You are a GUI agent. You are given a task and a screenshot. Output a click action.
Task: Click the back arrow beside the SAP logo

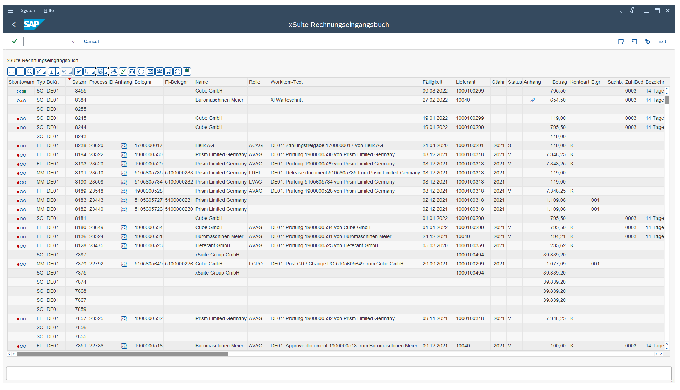tap(14, 25)
